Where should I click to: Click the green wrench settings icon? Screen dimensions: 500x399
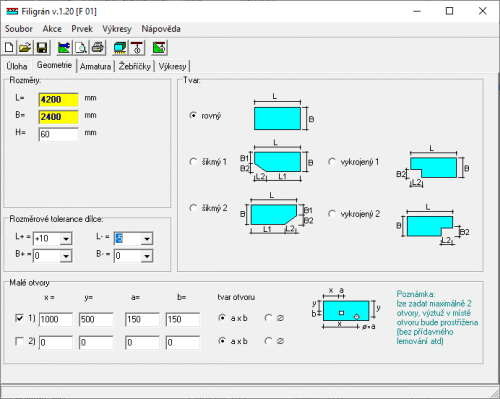[x=64, y=48]
